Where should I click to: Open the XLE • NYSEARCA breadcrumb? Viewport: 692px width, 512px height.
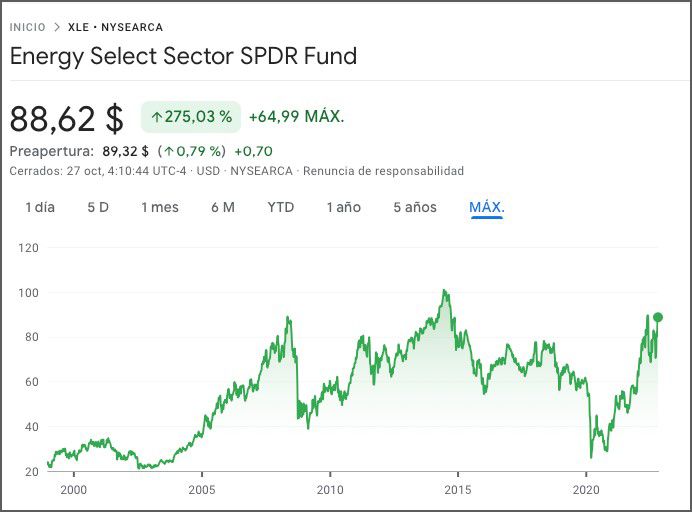(115, 27)
